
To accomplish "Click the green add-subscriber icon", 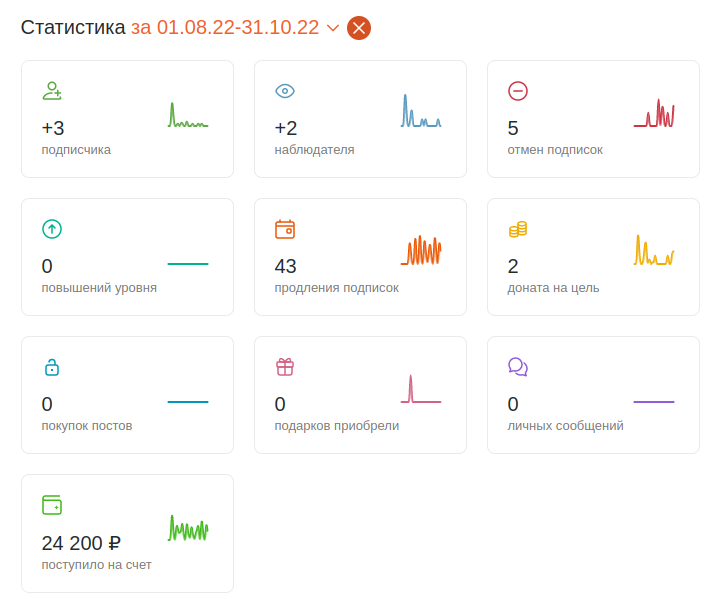I will [x=52, y=91].
